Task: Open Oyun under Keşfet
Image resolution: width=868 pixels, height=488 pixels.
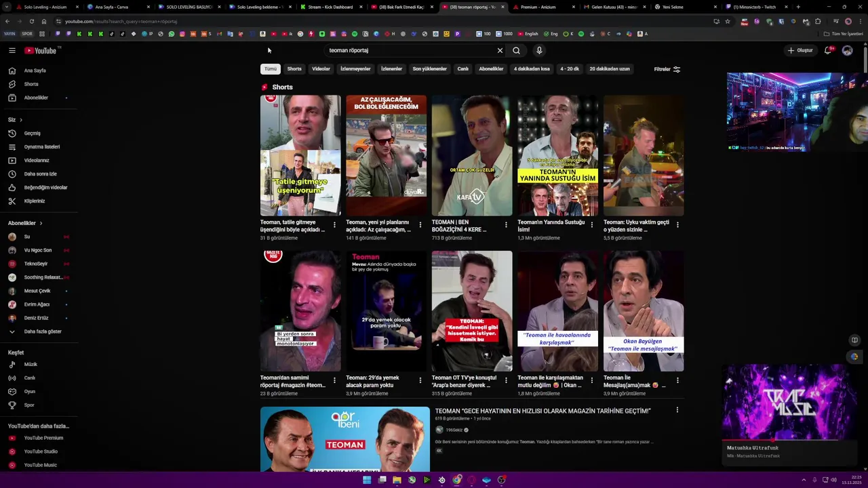Action: pos(30,392)
